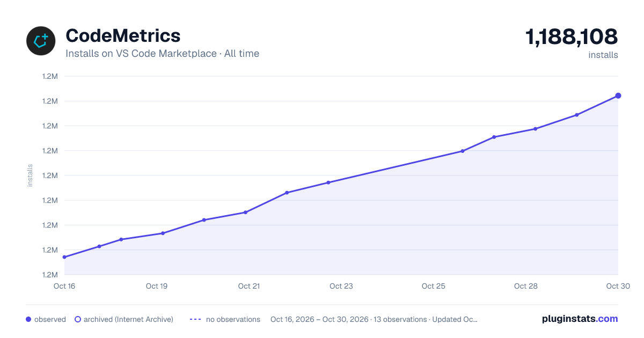Click the Oct 28 axis label
Viewport: 644px width, 338px height.
point(526,286)
